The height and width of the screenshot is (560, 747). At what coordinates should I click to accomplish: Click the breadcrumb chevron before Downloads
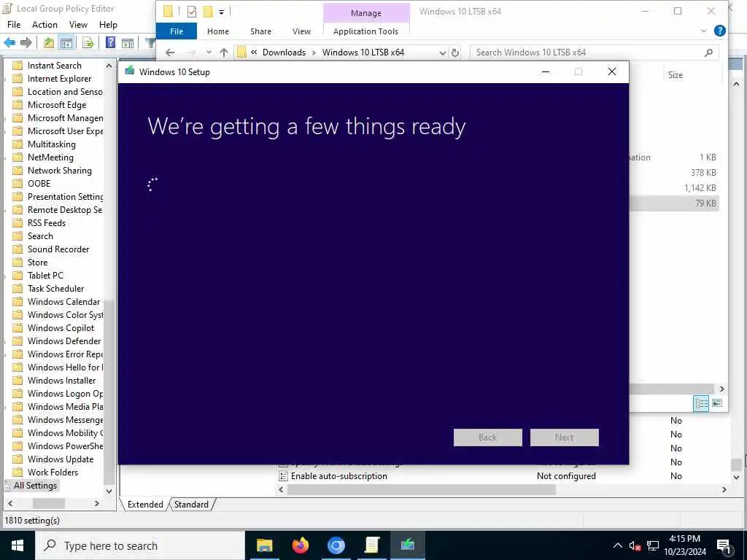(x=254, y=52)
